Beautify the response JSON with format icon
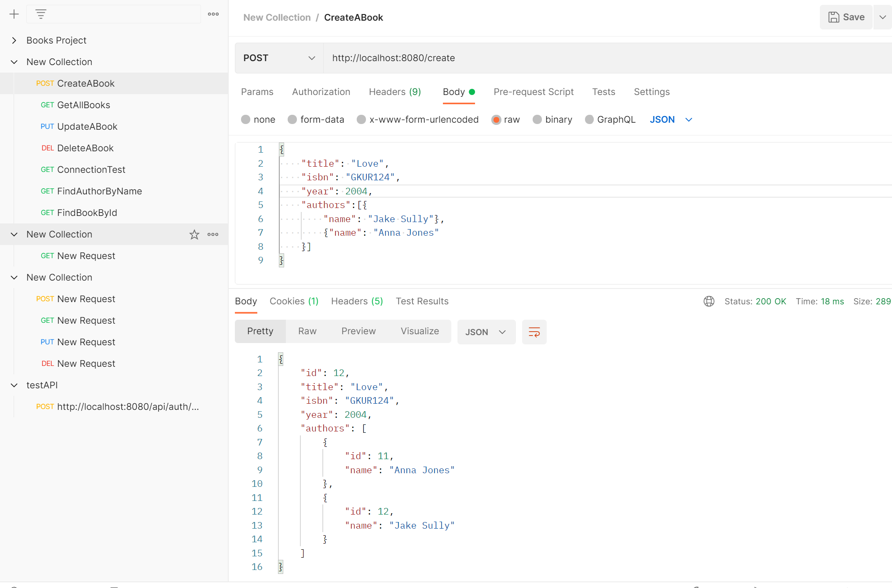 point(534,332)
